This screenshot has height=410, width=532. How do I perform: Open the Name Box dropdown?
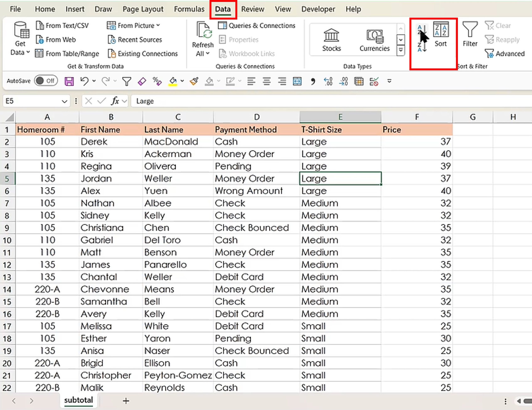click(64, 101)
